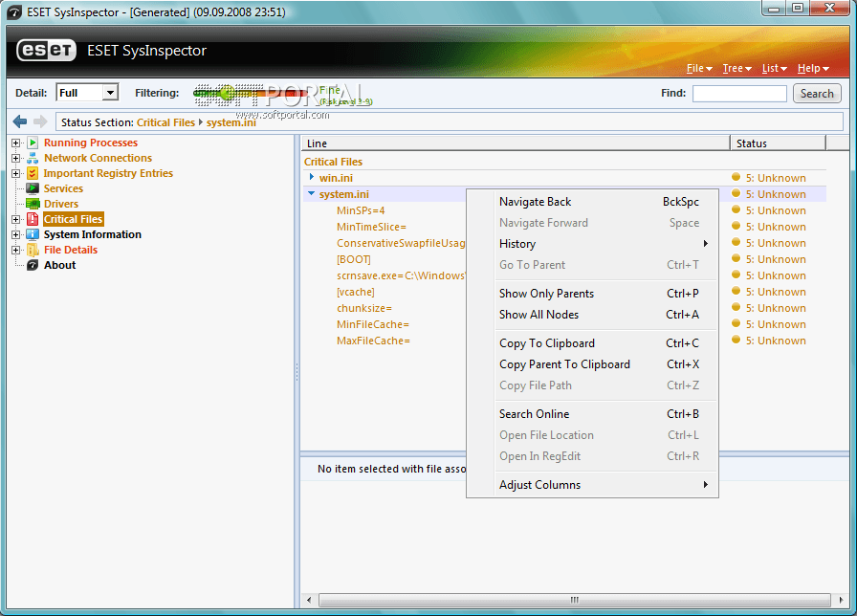Choose Copy Parent To Clipboard
This screenshot has height=616, width=857.
tap(592, 364)
